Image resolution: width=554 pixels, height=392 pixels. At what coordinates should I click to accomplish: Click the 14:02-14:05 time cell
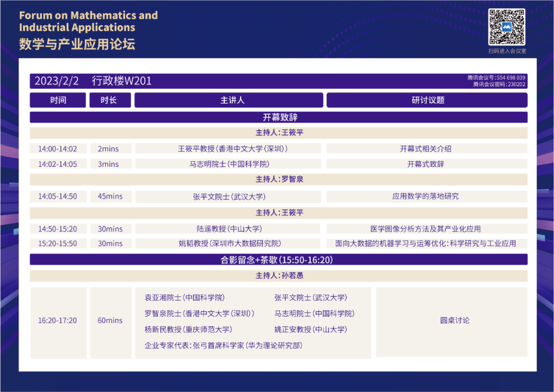click(58, 164)
